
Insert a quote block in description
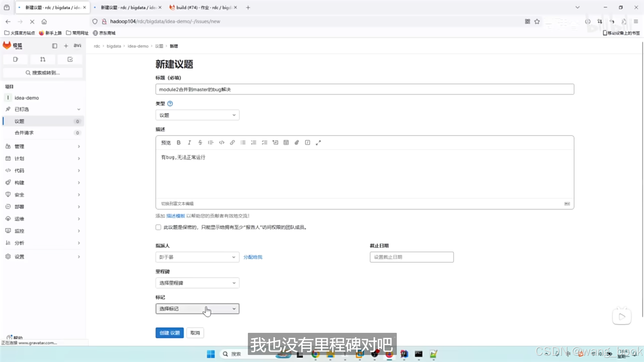[x=211, y=142]
